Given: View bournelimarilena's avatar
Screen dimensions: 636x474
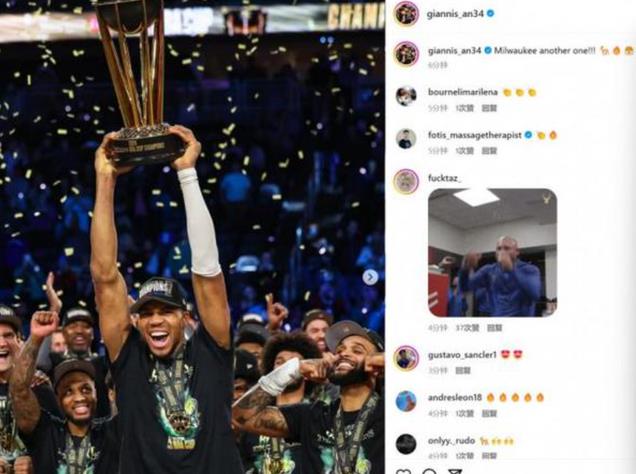Looking at the screenshot, I should point(406,97).
